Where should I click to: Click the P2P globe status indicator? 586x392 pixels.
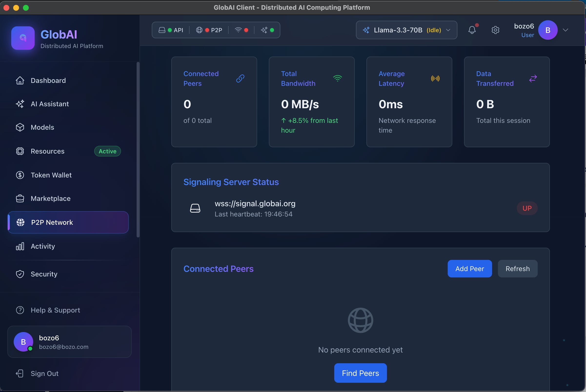coord(209,30)
